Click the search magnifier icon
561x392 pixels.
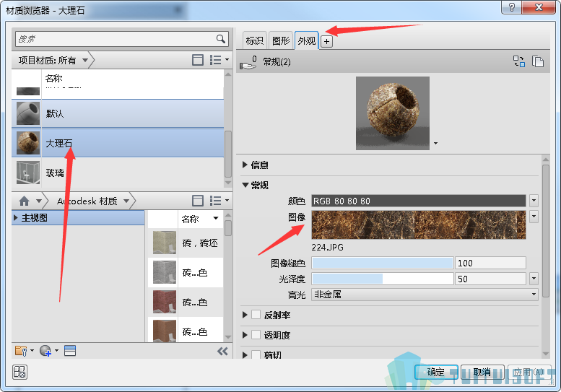point(221,39)
